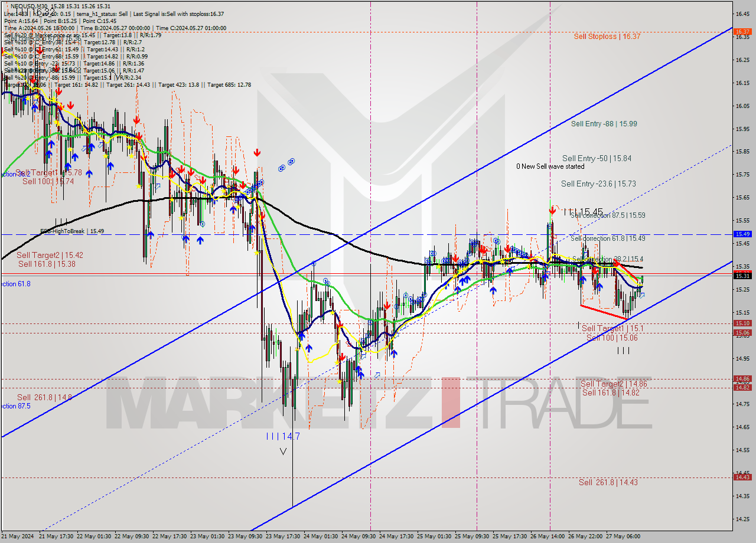Click the blue 15.49 price tag on the axis

(x=742, y=234)
